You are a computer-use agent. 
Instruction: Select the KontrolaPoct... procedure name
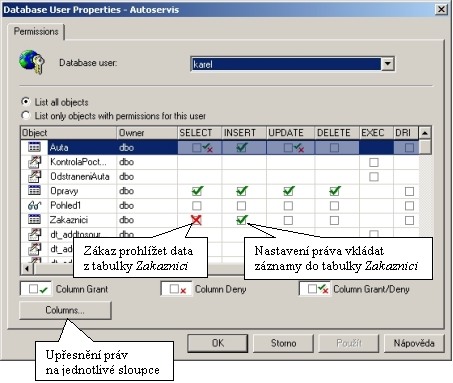point(78,162)
